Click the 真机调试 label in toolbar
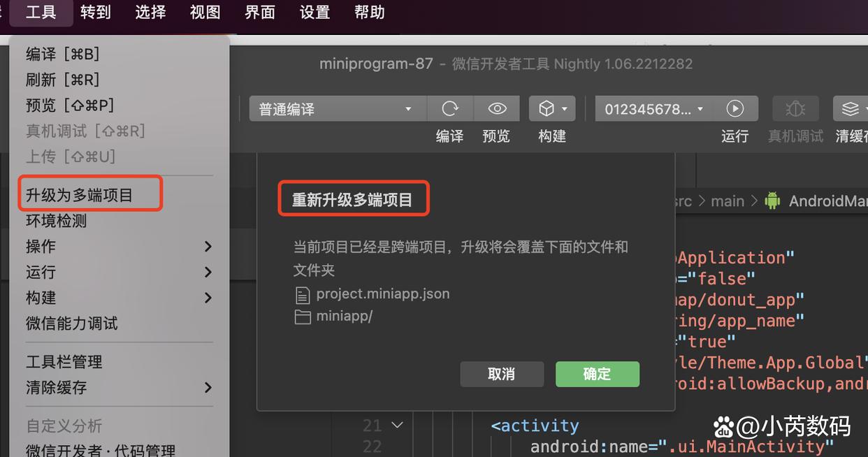868x457 pixels. click(795, 136)
